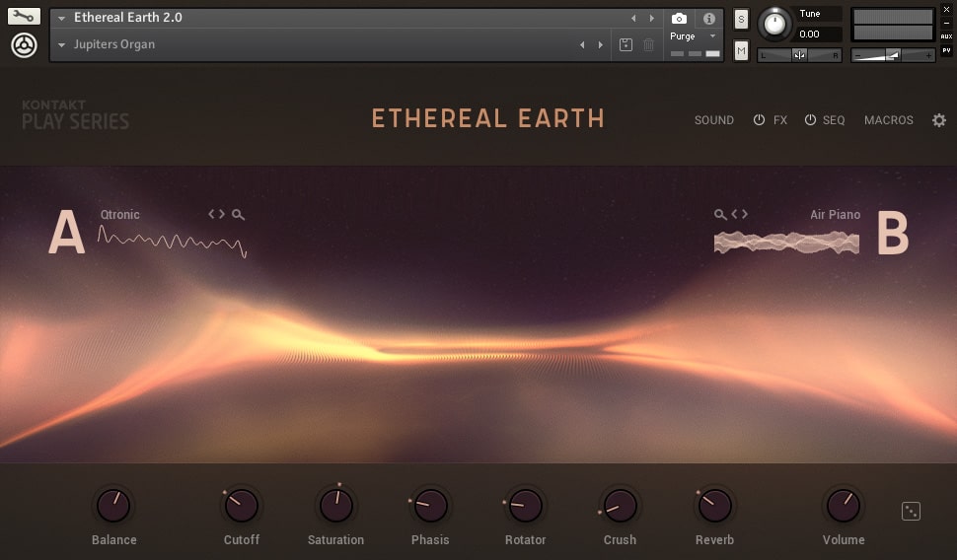Screen dimensions: 957x560
Task: Click the Balance knob
Action: coord(113,506)
